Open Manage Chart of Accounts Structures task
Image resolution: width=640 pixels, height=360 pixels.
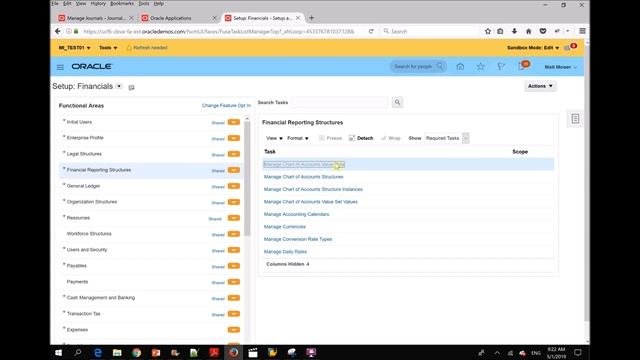coord(303,177)
